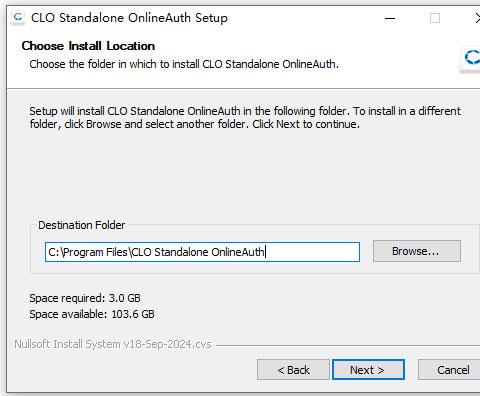Screen dimensions: 480x396
Task: Click the blue CLO logo in the header
Action: (472, 57)
